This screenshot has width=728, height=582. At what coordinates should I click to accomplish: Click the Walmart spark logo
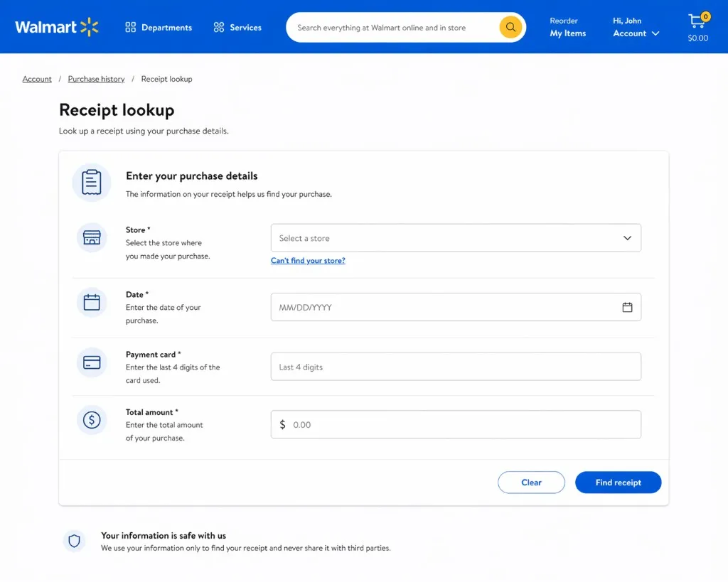click(88, 26)
